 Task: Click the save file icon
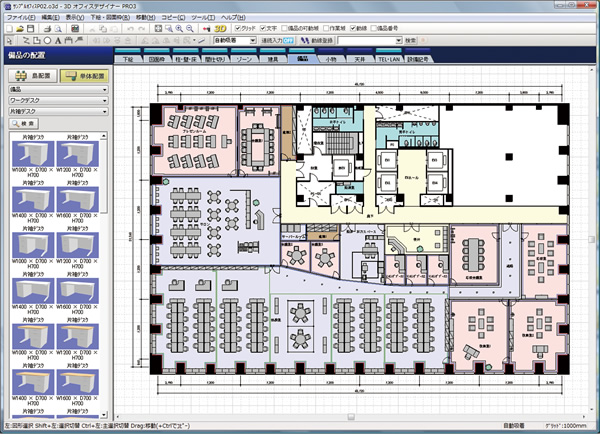(x=32, y=30)
